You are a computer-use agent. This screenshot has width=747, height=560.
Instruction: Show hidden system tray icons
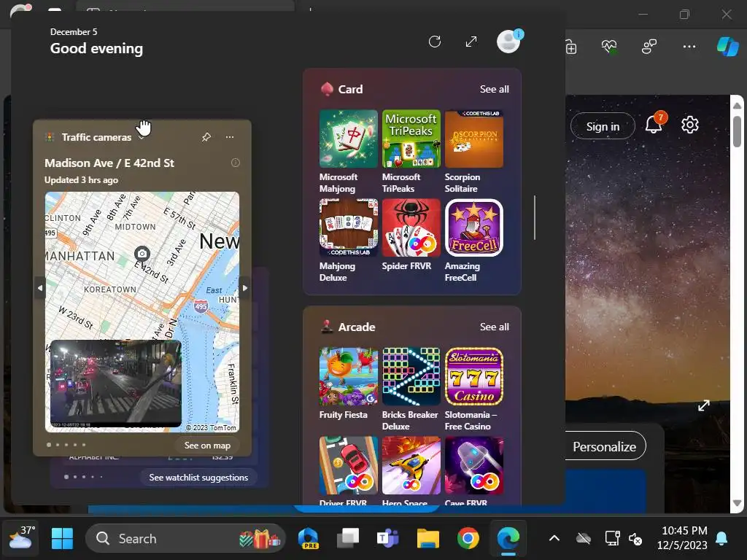[x=554, y=539]
